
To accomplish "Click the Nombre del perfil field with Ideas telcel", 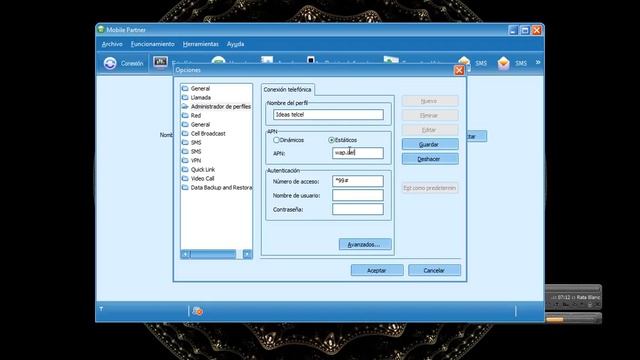I will point(329,115).
